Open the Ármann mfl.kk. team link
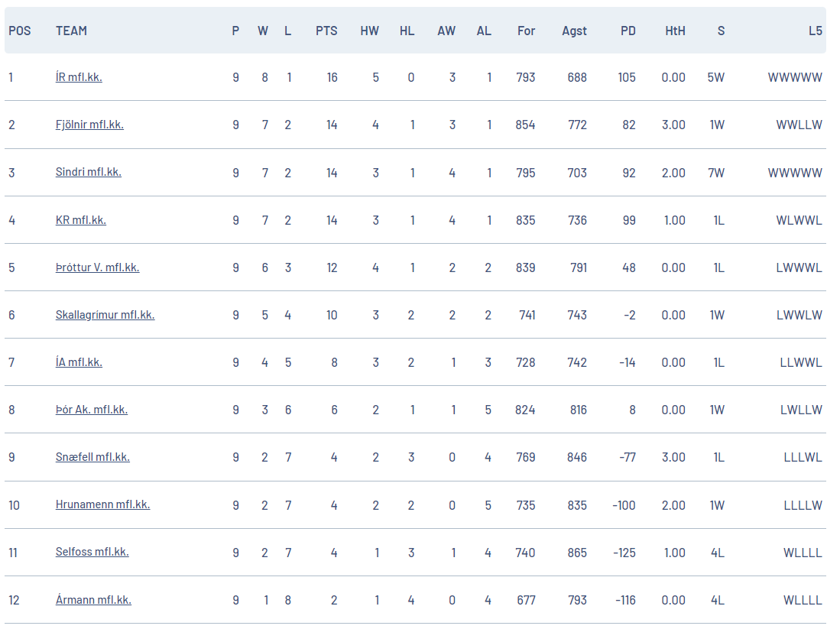 tap(94, 599)
